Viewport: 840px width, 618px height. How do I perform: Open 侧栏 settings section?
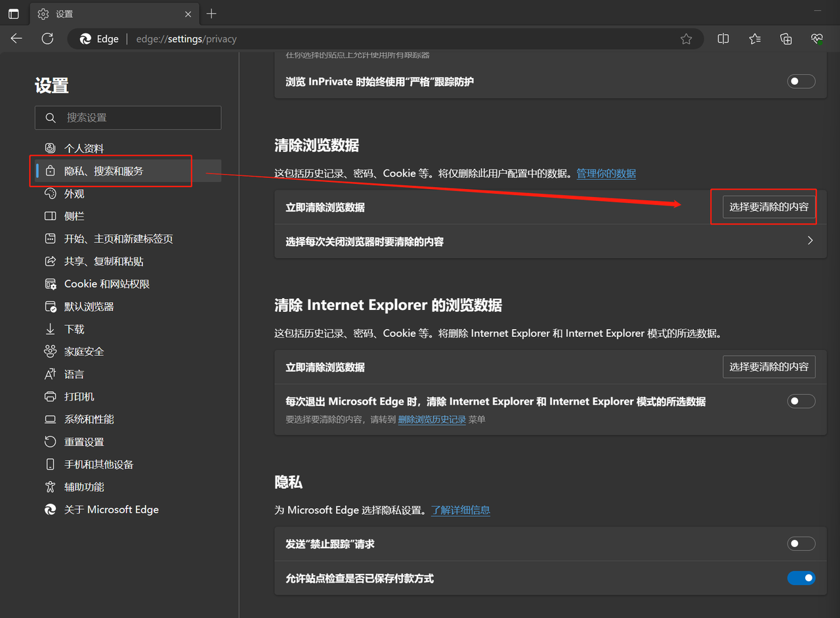pos(128,216)
